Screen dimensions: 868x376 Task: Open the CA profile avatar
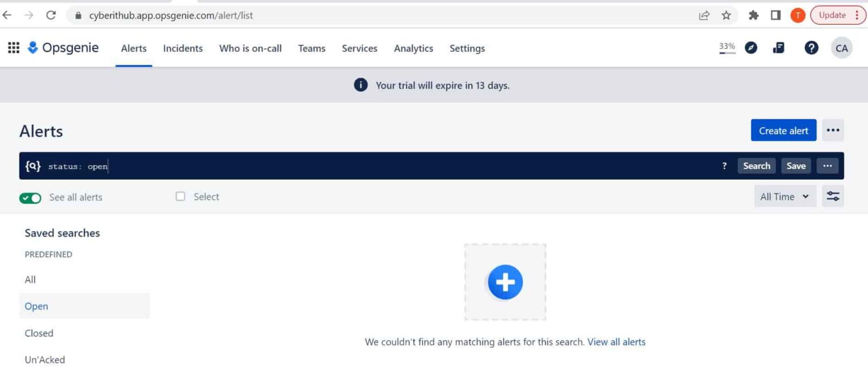[x=841, y=47]
